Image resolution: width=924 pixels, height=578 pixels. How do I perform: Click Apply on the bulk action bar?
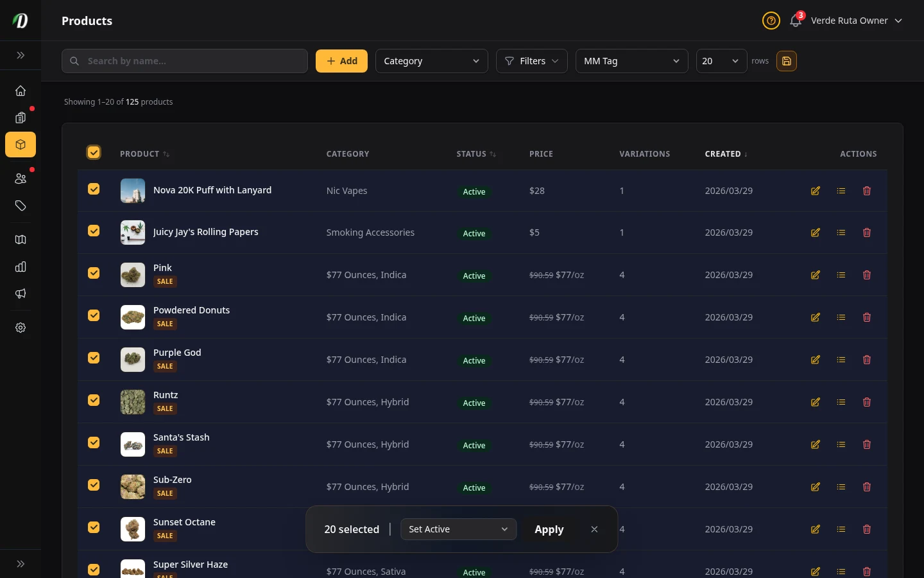(x=549, y=529)
